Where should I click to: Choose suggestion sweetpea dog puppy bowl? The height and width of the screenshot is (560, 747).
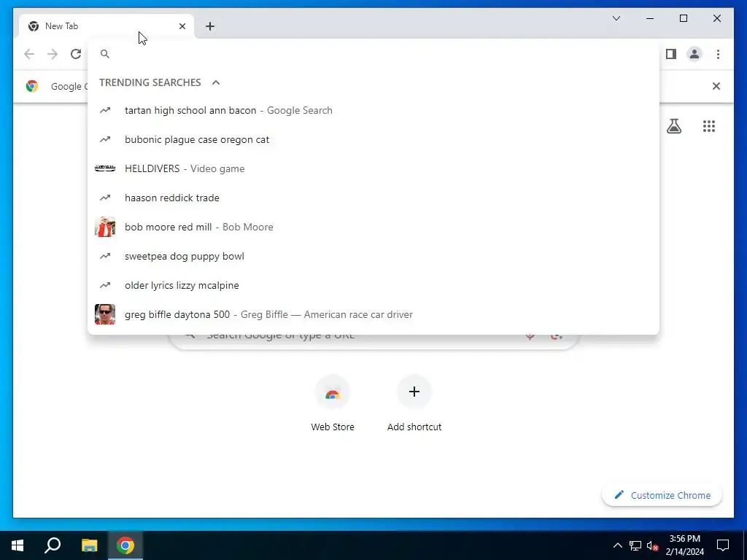click(x=373, y=256)
